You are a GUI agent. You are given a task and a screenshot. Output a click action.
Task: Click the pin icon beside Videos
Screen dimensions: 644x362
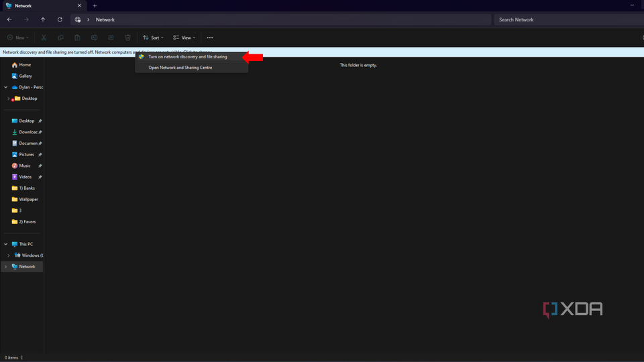coord(40,177)
